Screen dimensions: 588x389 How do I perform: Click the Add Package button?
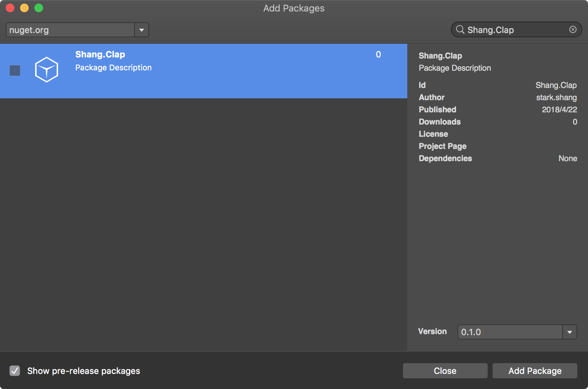point(535,371)
